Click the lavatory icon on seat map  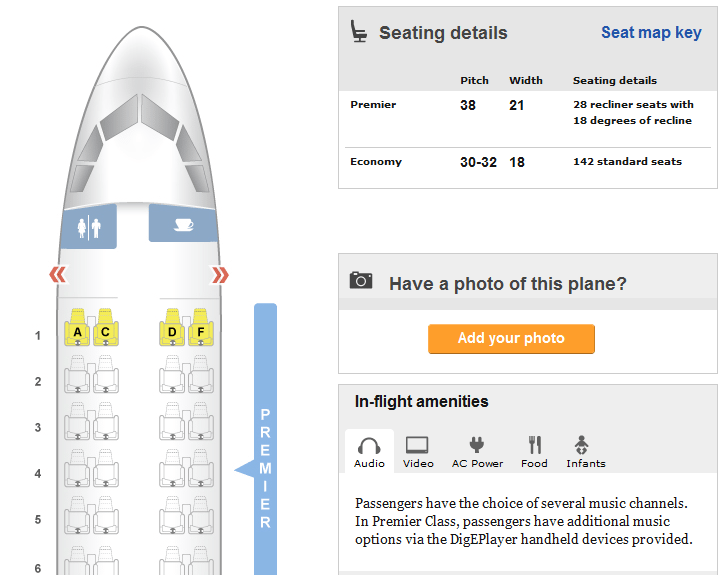point(88,226)
